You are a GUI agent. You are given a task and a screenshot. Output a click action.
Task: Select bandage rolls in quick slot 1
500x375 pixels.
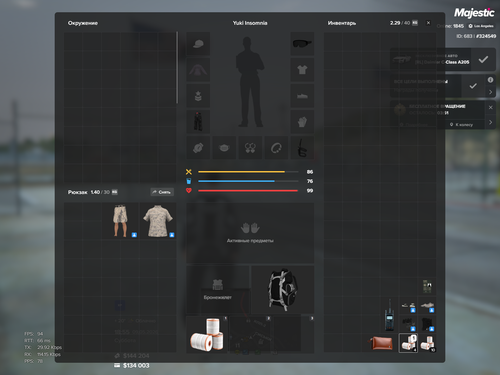207,334
